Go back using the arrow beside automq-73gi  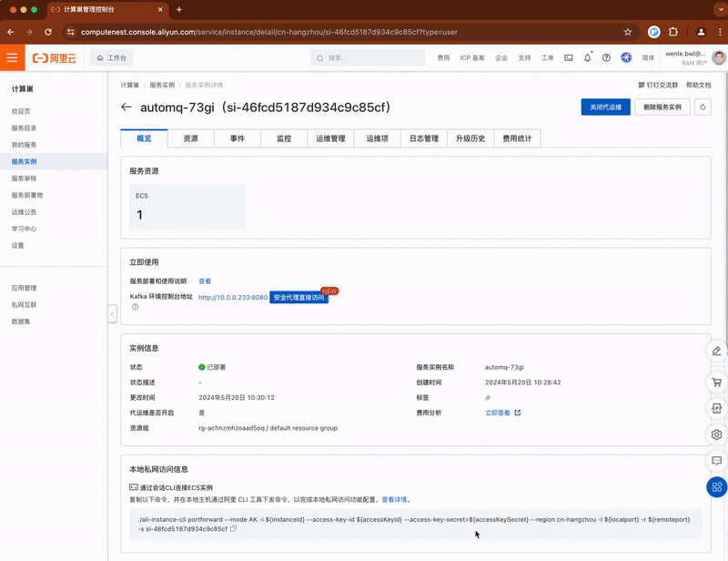click(x=126, y=107)
